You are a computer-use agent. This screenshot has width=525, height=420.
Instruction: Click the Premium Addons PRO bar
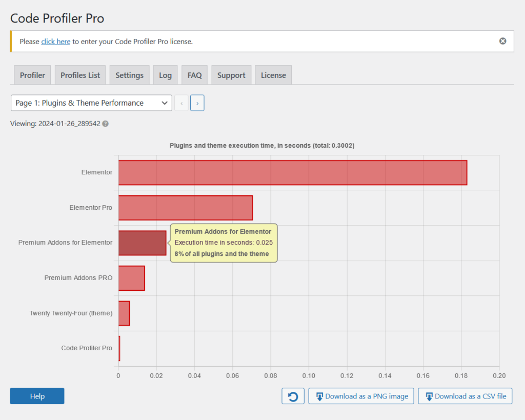click(x=132, y=278)
